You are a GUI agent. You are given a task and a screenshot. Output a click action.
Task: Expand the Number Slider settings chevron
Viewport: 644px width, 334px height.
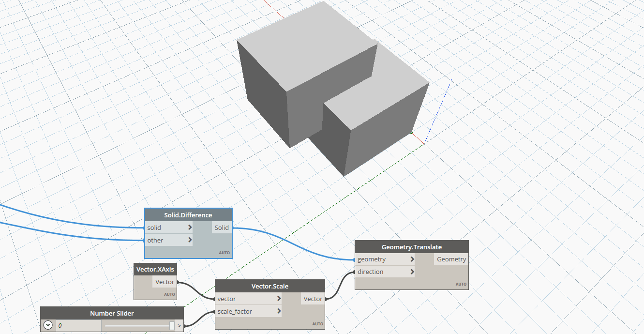47,325
